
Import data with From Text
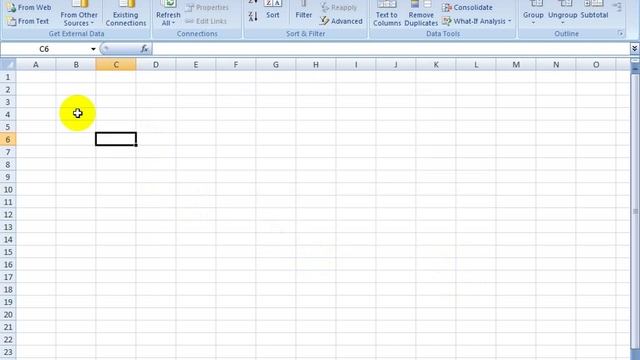[29, 21]
